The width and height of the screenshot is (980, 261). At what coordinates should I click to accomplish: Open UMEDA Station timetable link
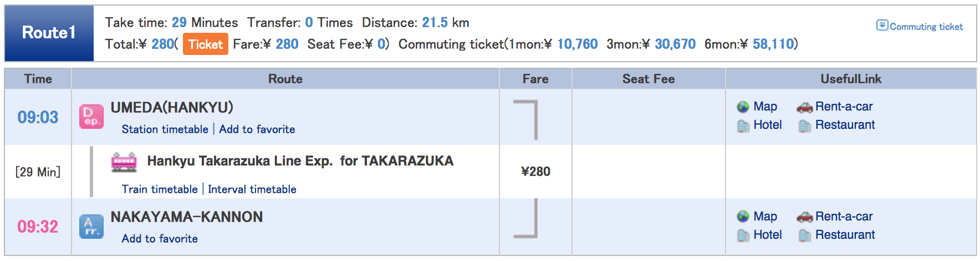pyautogui.click(x=165, y=129)
